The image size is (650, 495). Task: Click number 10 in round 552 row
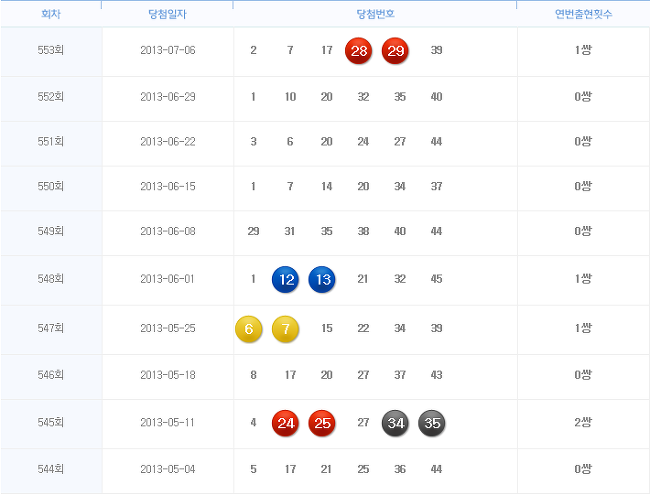[290, 97]
